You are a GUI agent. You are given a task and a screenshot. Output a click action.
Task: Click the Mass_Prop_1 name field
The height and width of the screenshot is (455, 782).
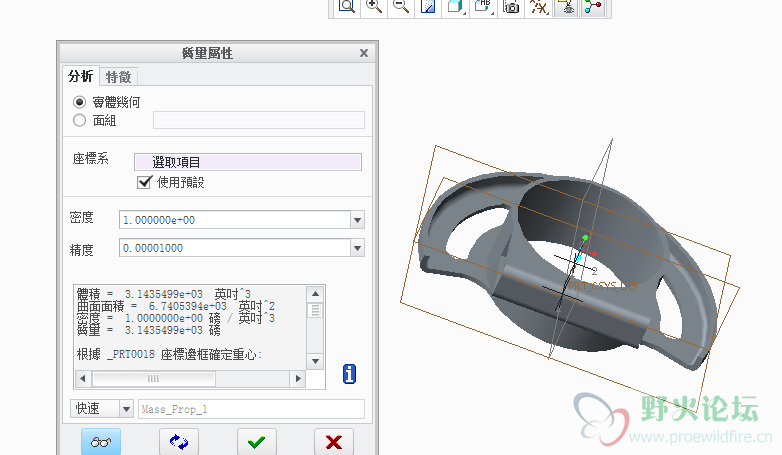click(251, 409)
